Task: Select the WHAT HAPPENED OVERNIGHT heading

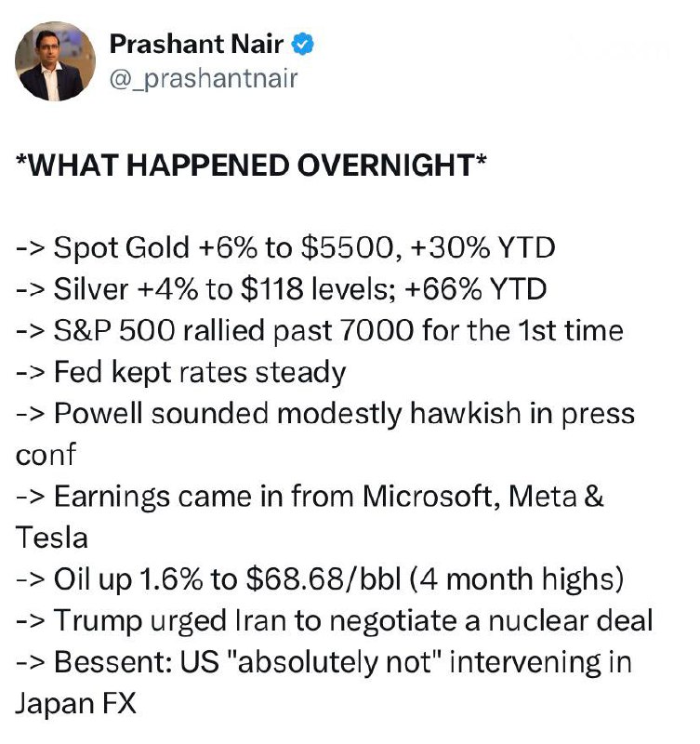Action: click(x=251, y=166)
